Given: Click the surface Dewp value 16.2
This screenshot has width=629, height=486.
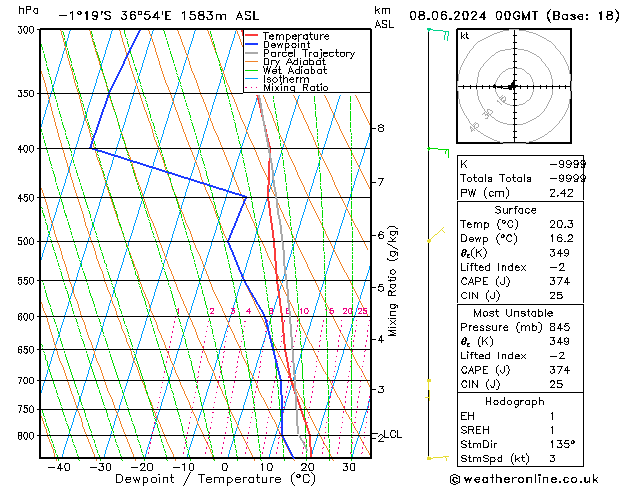Looking at the screenshot, I should (561, 239).
